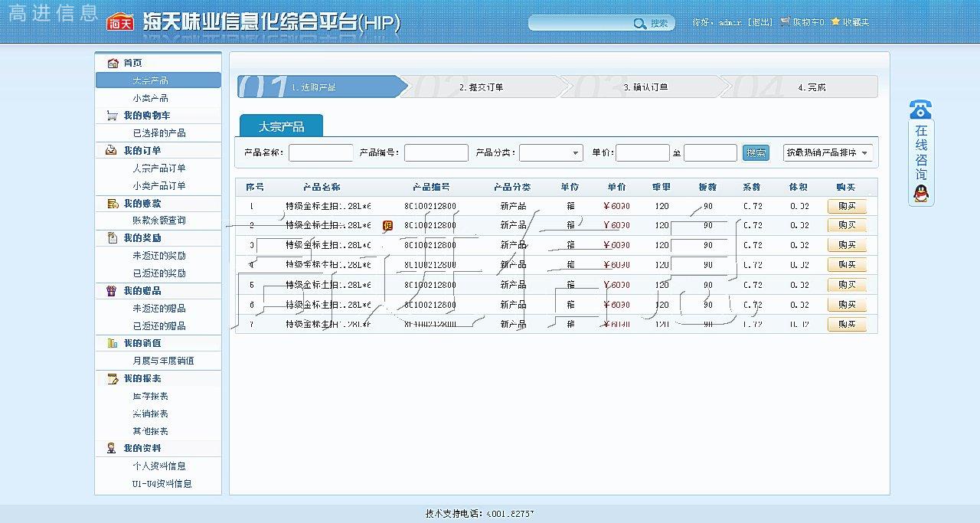Screen dimensions: 980x523
Task: Click the red 促 promotion badge in row 2
Action: tap(387, 225)
